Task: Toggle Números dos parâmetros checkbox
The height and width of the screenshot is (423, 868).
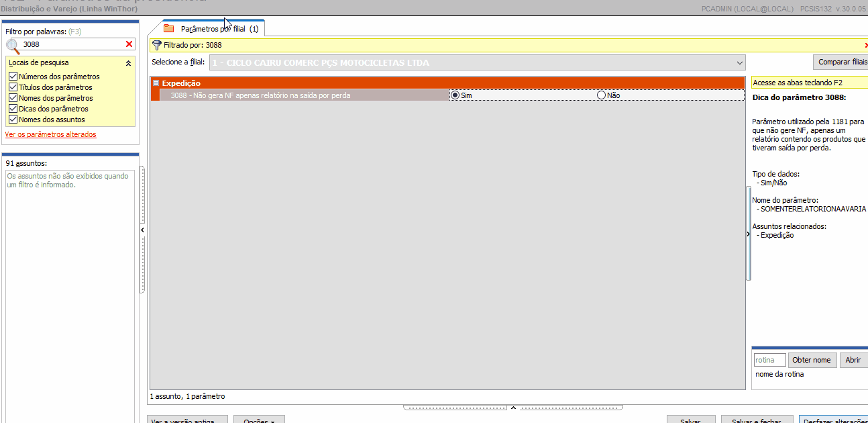Action: point(13,77)
